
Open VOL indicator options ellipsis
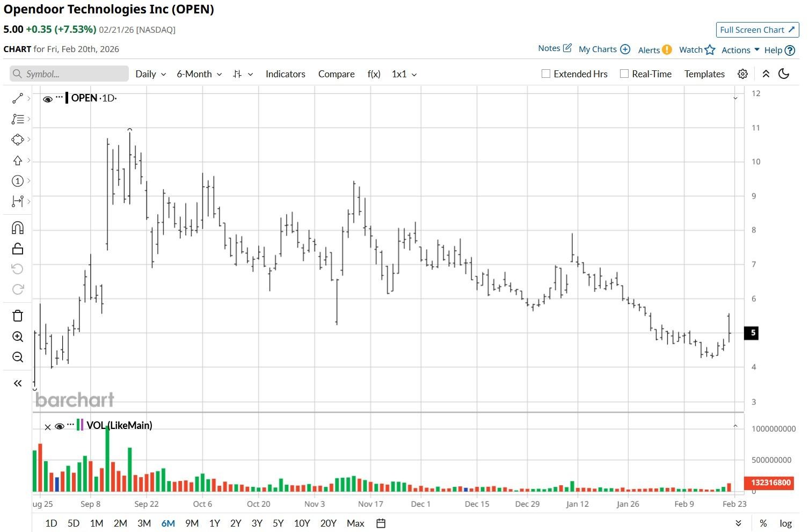70,424
